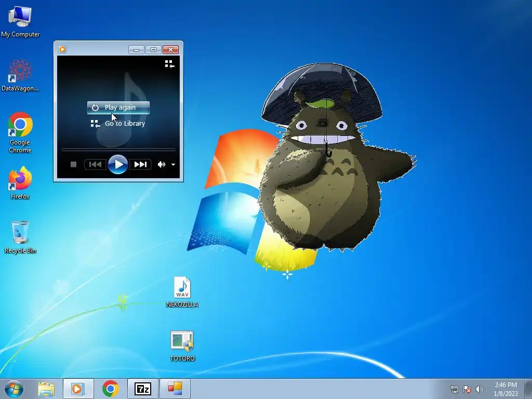Select the My Computer desktop icon
This screenshot has height=399, width=532.
click(x=20, y=21)
